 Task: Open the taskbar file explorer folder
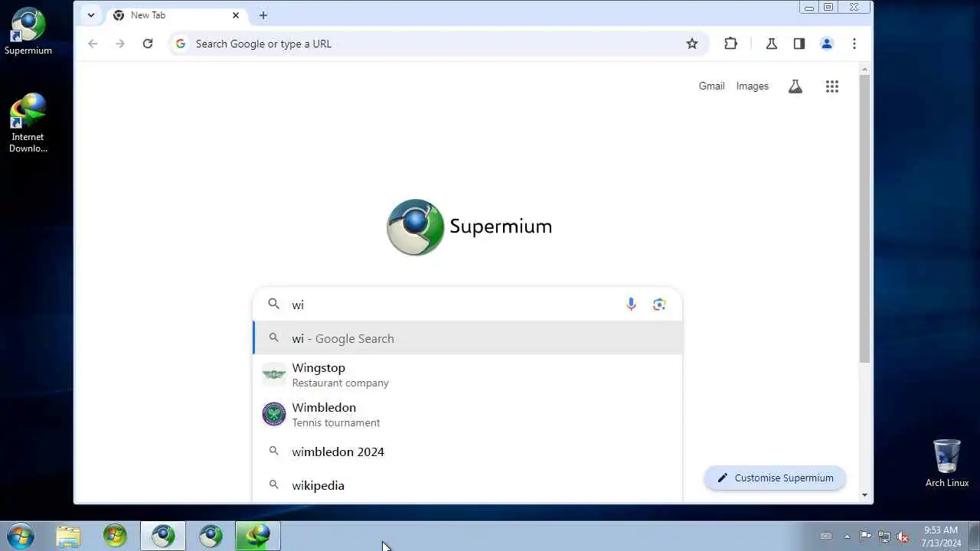68,536
